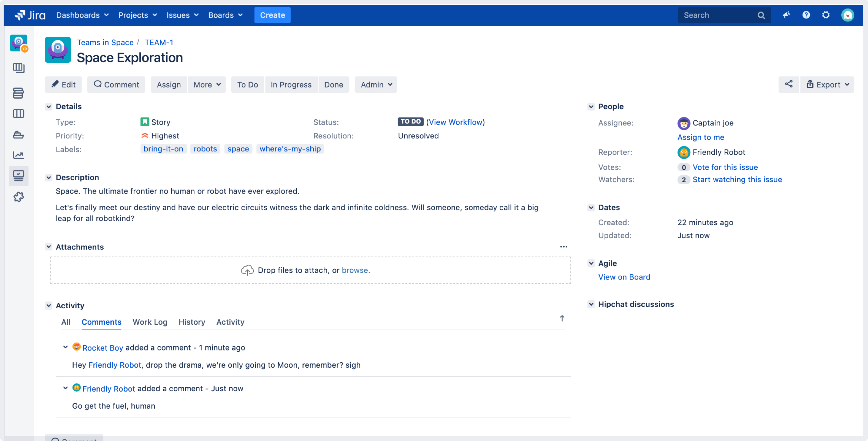Screen dimensions: 868x441
Task: Click the Rocket Boy user avatar icon
Action: (x=77, y=346)
